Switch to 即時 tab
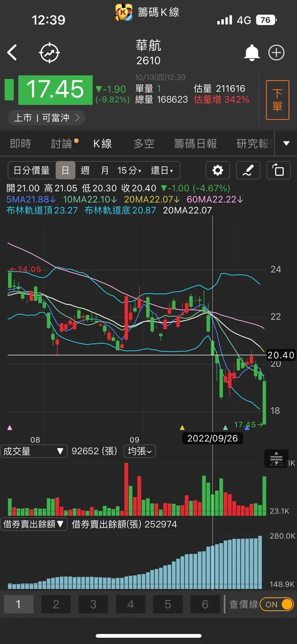 pyautogui.click(x=20, y=144)
